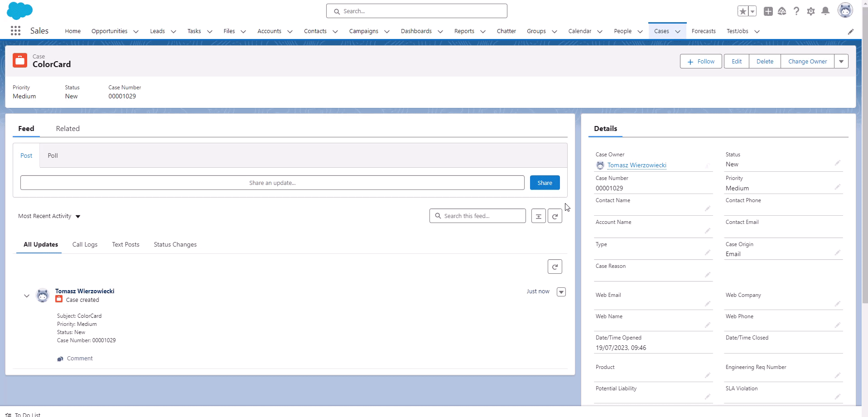The height and width of the screenshot is (417, 868).
Task: Switch to the Related tab
Action: (x=68, y=129)
